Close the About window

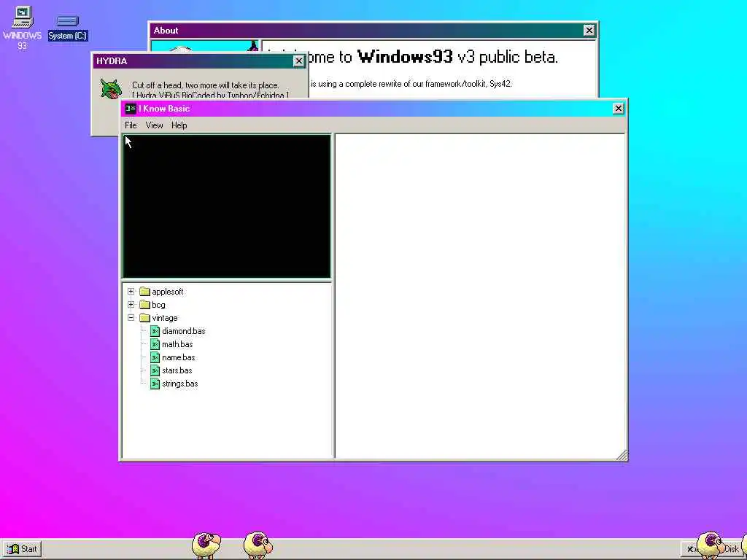pyautogui.click(x=589, y=31)
